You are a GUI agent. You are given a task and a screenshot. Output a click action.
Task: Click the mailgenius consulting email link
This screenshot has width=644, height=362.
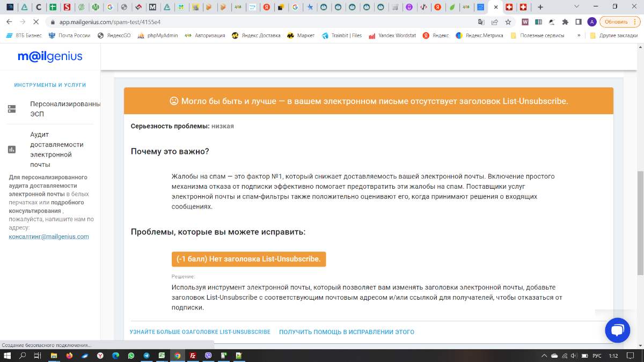[x=49, y=237]
